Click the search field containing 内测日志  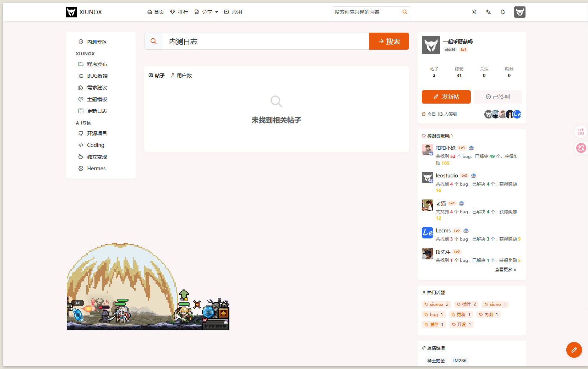click(266, 41)
